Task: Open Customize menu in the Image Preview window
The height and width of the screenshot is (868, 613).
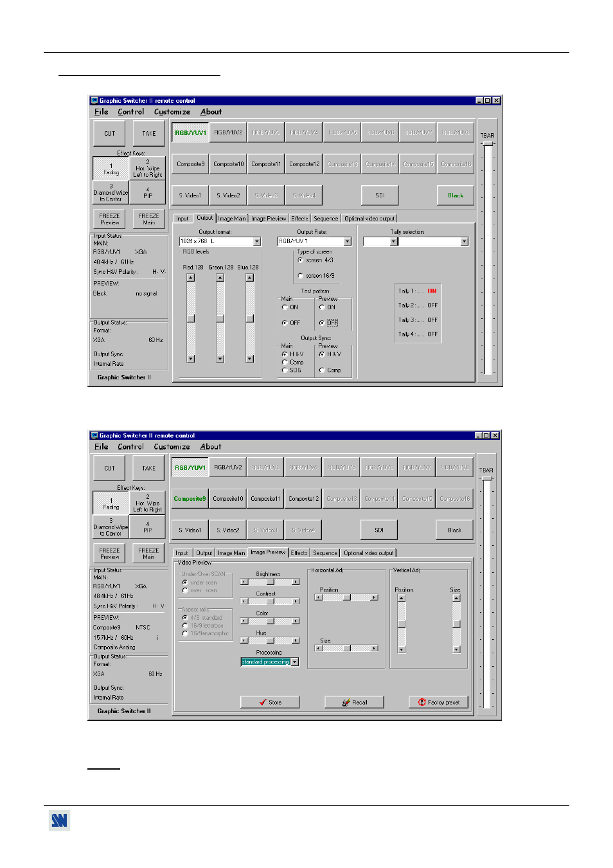Action: (172, 447)
